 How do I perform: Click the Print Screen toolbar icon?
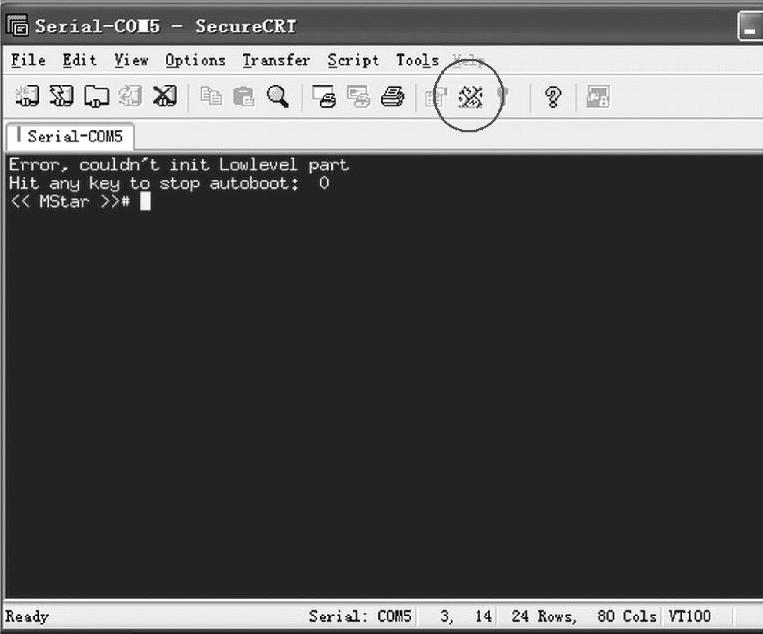click(324, 96)
